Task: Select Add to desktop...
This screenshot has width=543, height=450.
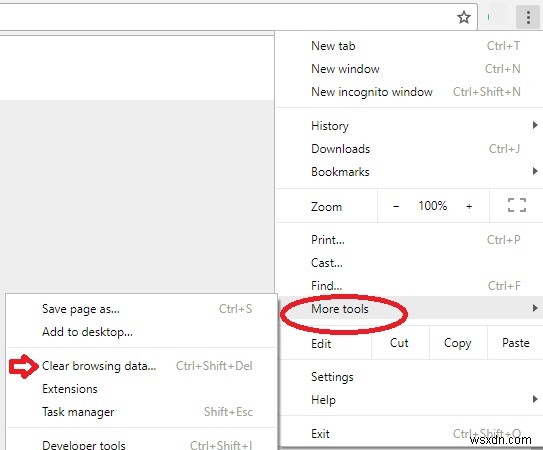Action: [x=142, y=332]
